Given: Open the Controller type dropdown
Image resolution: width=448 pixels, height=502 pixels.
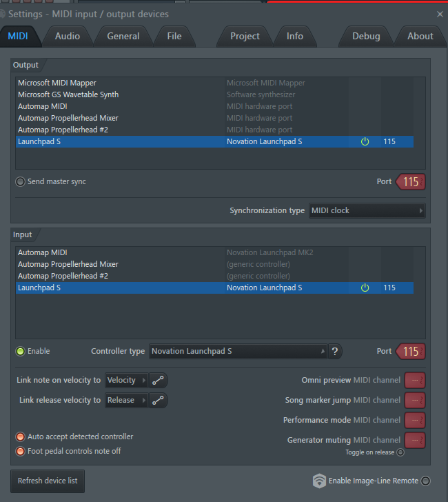Looking at the screenshot, I should pos(238,352).
